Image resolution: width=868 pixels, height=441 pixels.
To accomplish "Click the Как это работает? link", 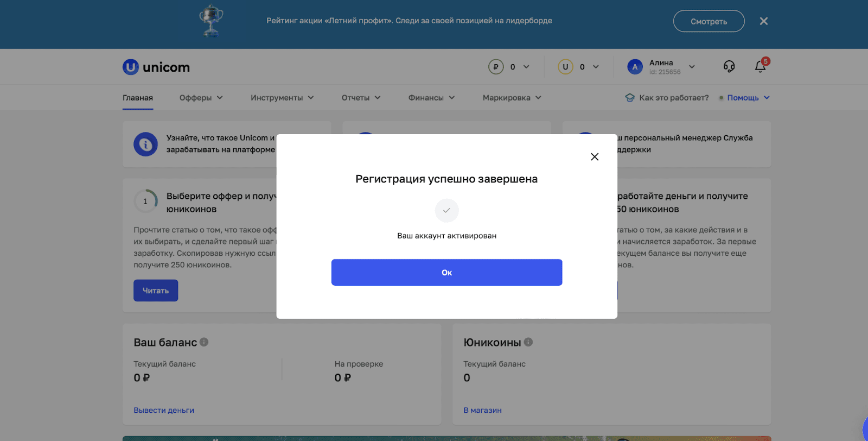I will pyautogui.click(x=674, y=98).
